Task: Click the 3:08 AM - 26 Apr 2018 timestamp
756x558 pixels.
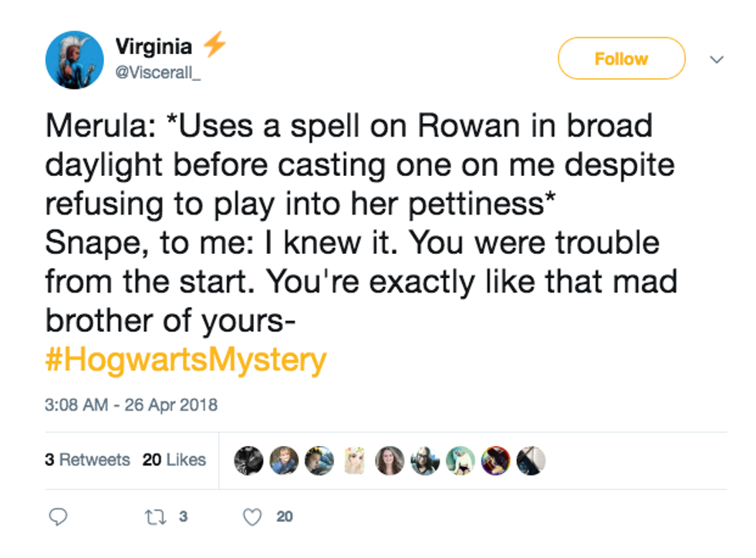Action: 131,404
